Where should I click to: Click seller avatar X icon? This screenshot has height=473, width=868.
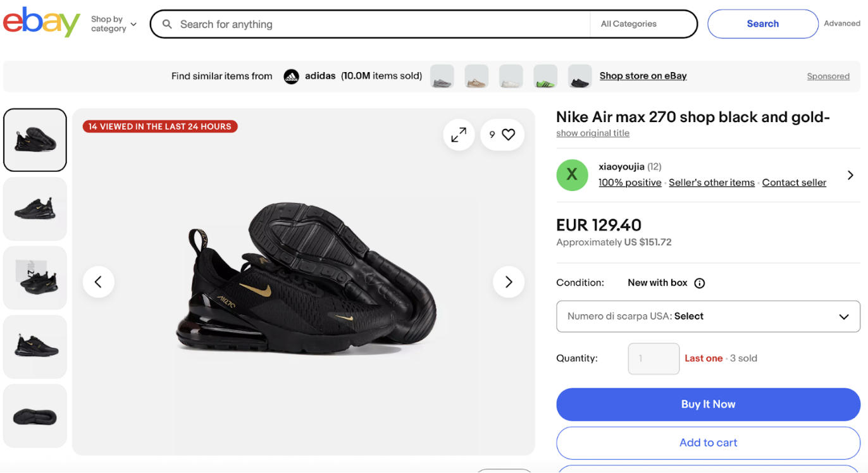pyautogui.click(x=572, y=175)
